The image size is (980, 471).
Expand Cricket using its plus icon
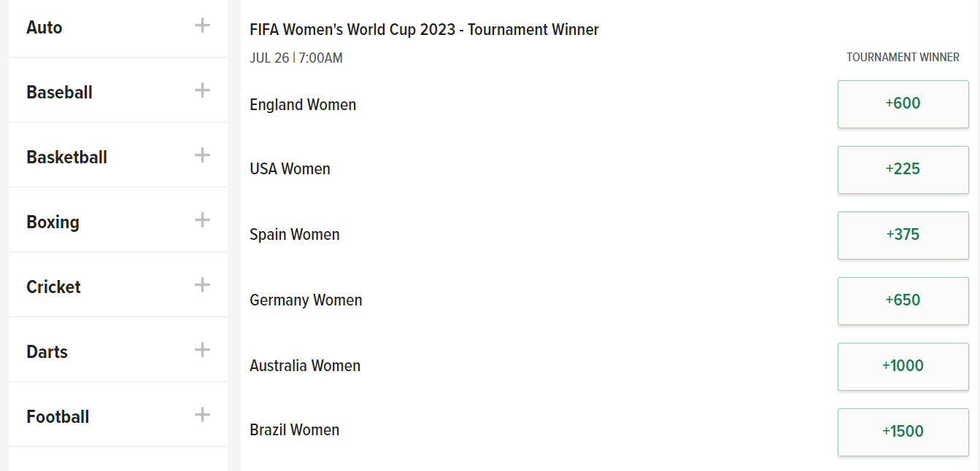pos(202,285)
